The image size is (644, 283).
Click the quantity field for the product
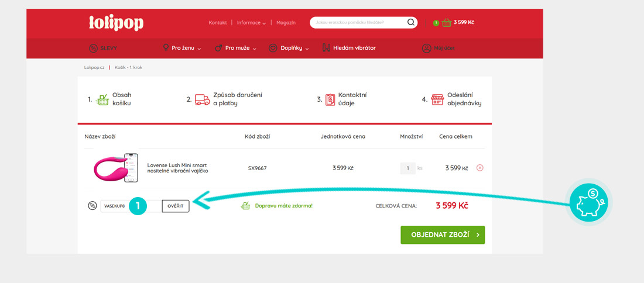point(407,168)
